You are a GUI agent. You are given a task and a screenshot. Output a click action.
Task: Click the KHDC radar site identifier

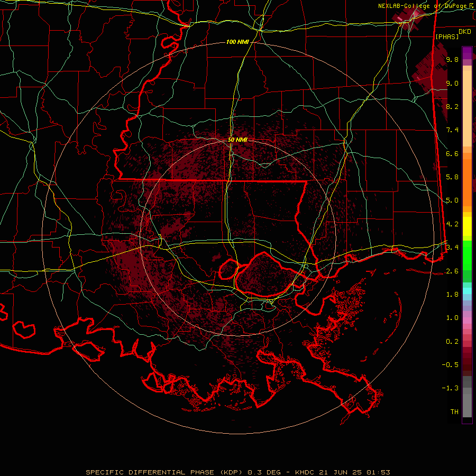305,472
